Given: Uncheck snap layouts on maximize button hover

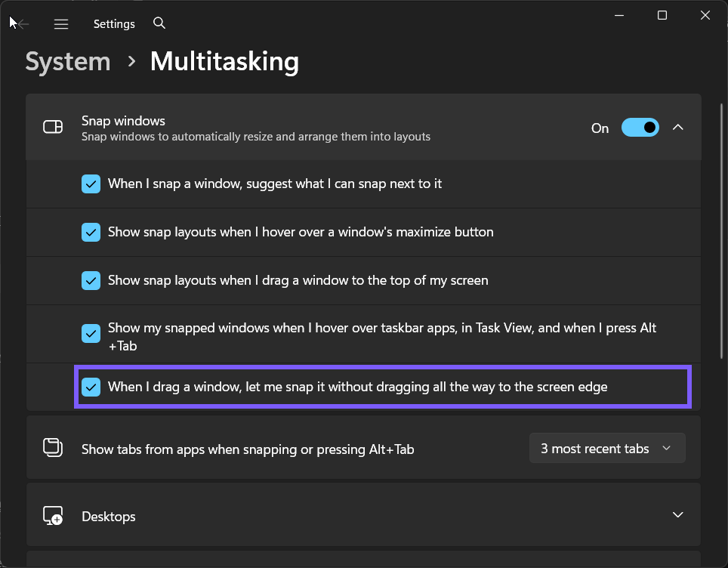Looking at the screenshot, I should pos(91,232).
